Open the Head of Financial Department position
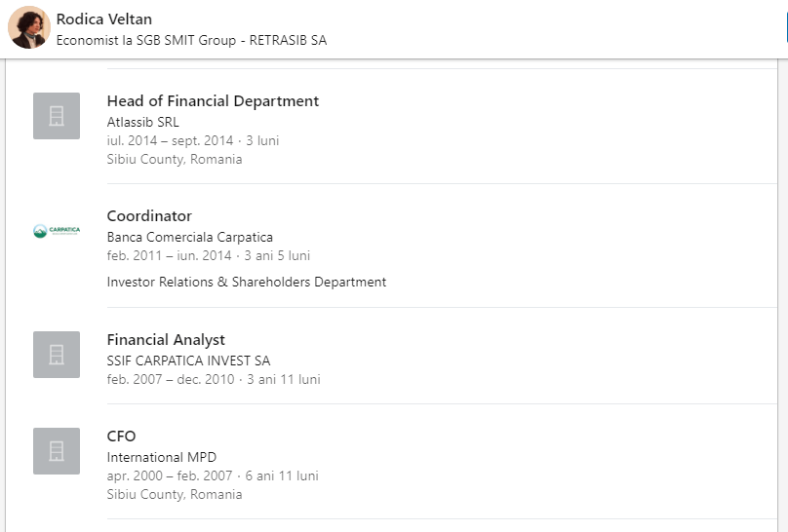The image size is (788, 532). [x=213, y=101]
